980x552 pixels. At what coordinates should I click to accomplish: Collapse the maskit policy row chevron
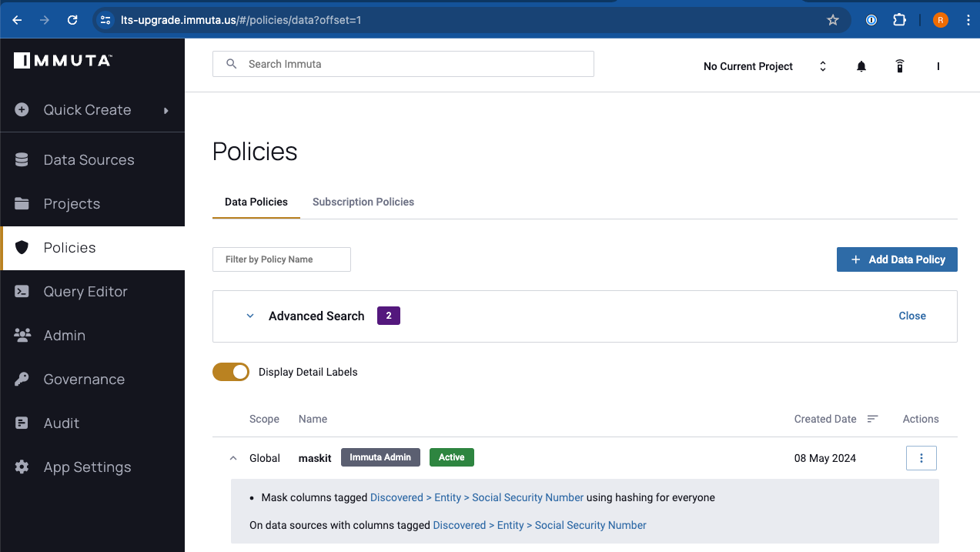[233, 458]
